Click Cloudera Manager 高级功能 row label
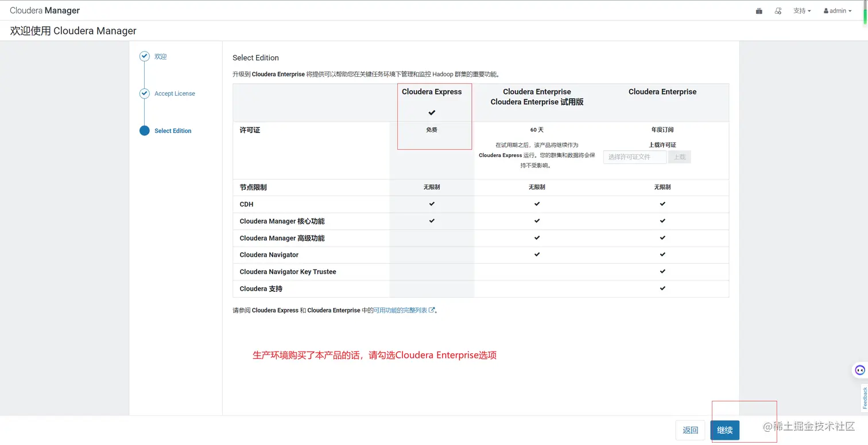868x445 pixels. tap(282, 238)
